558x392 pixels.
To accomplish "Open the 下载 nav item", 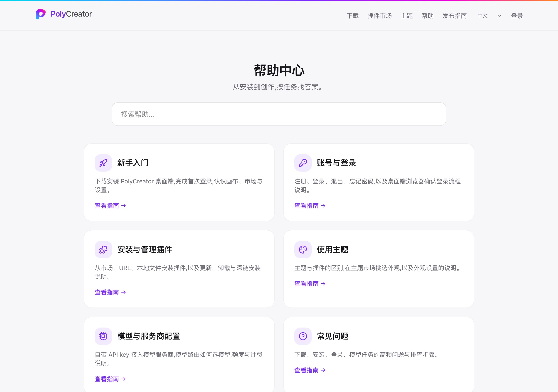I will (x=353, y=16).
